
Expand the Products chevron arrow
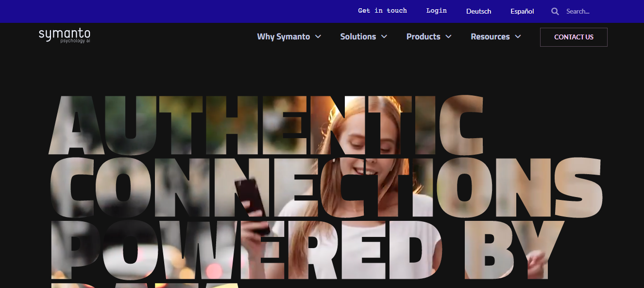click(x=448, y=36)
